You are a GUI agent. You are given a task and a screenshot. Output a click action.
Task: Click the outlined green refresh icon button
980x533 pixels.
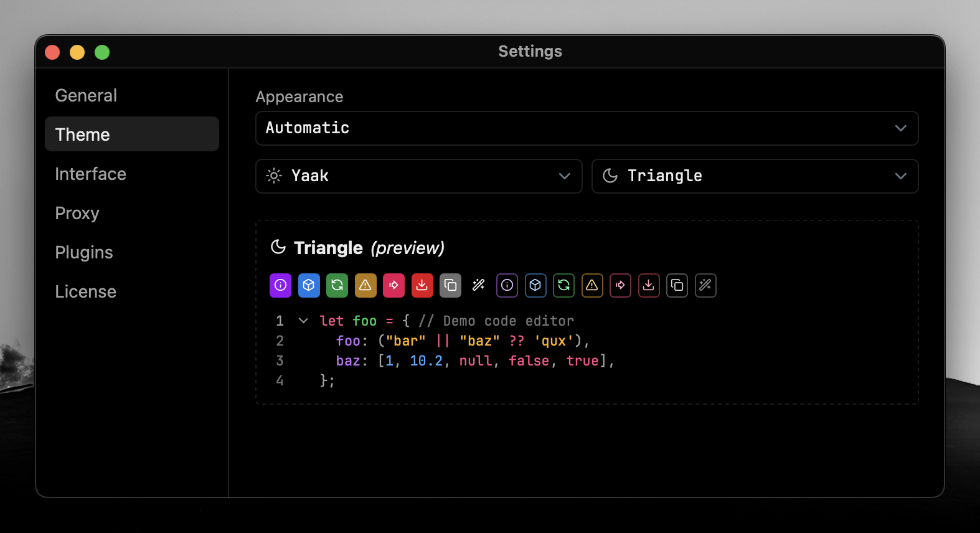point(563,285)
